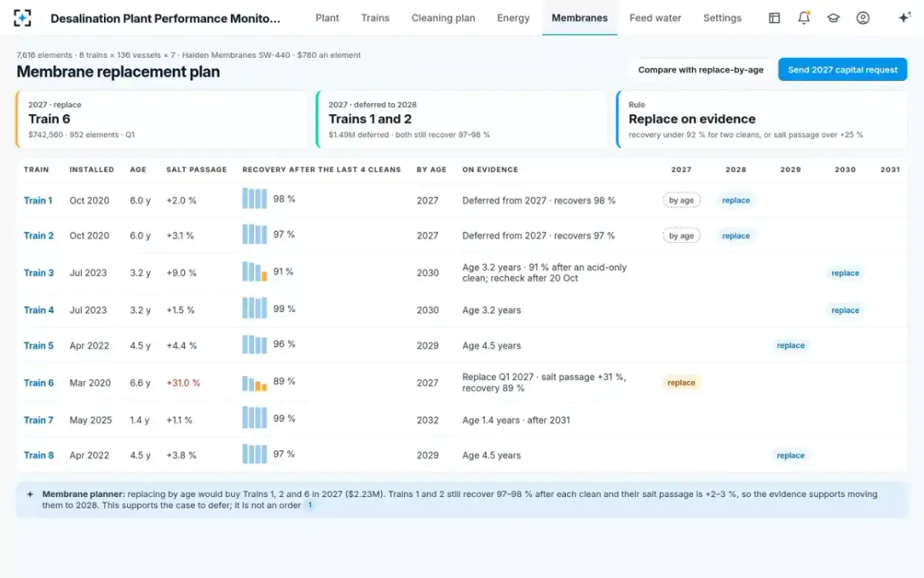
Task: Click Train 6 installed date Mar 2020
Action: (90, 383)
